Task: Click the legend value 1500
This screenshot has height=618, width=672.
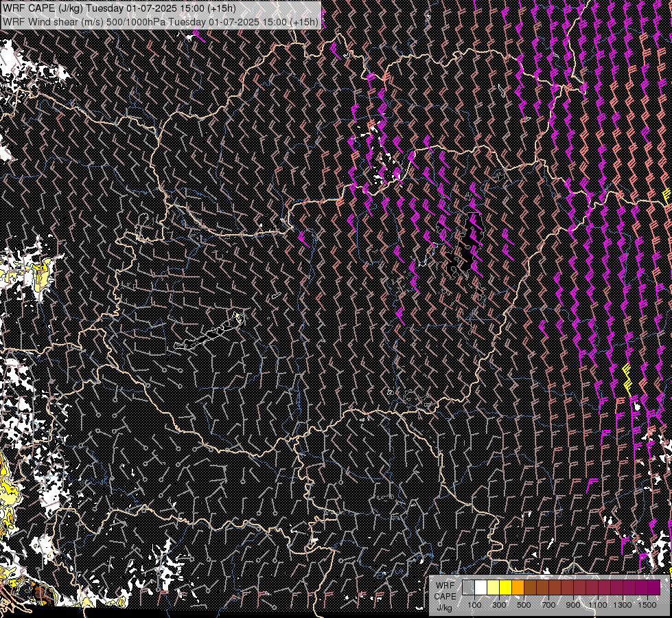Action: (647, 605)
